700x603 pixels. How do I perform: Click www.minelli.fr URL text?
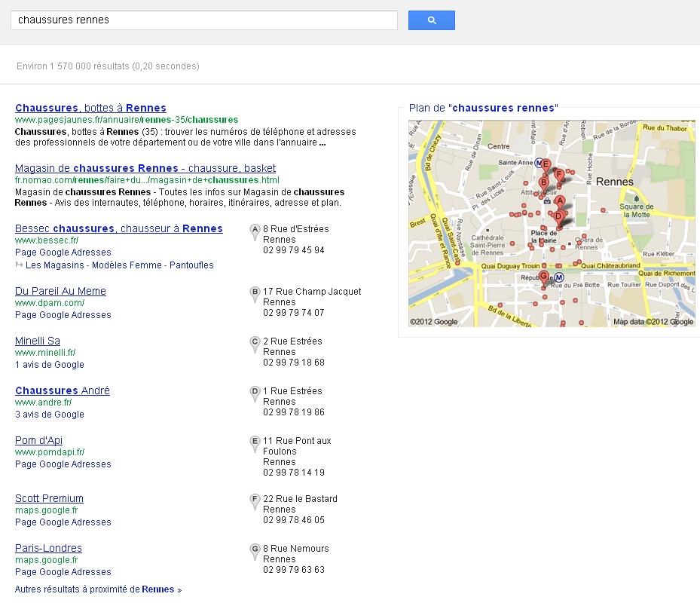(x=45, y=353)
